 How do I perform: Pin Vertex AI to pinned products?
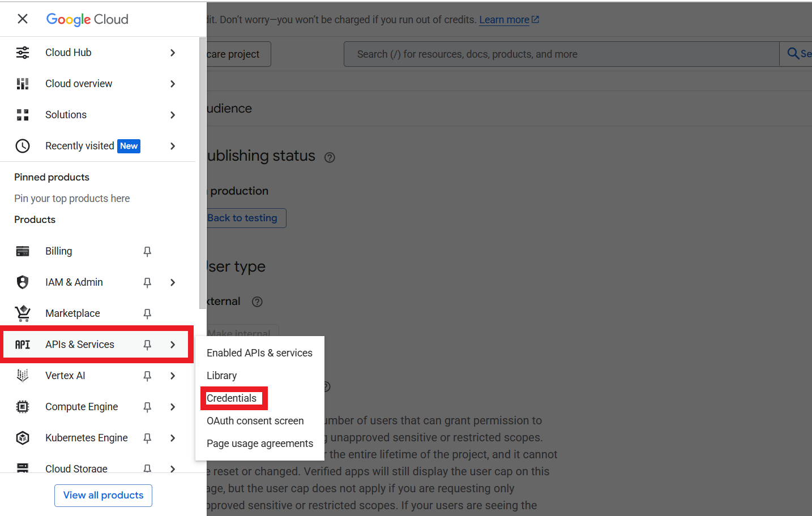click(147, 376)
